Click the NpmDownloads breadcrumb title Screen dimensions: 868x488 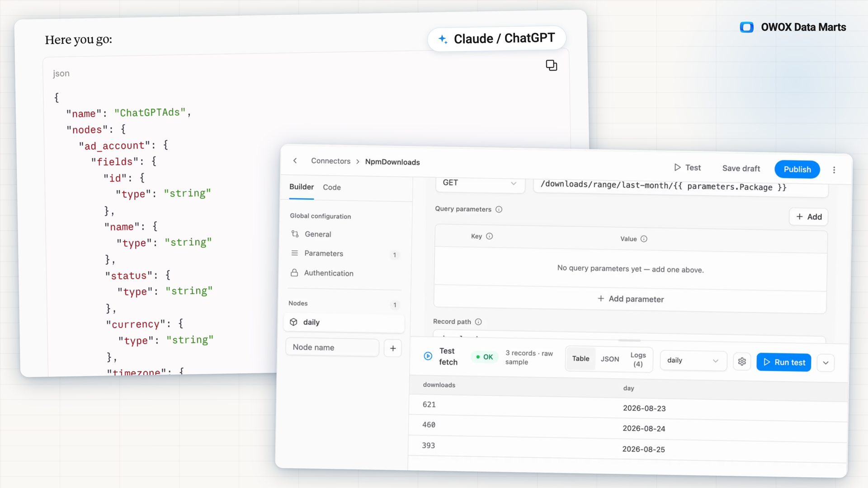point(392,162)
